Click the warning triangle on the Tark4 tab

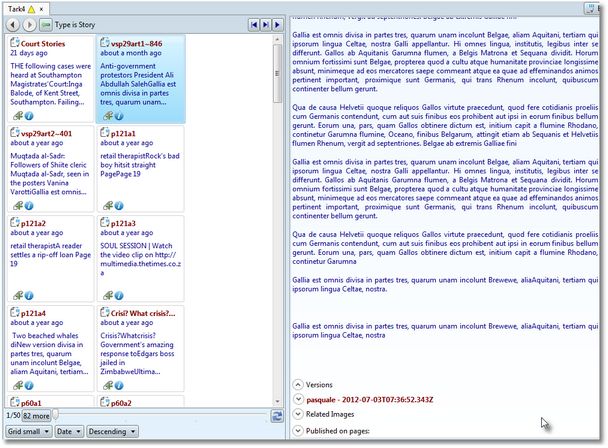click(31, 9)
